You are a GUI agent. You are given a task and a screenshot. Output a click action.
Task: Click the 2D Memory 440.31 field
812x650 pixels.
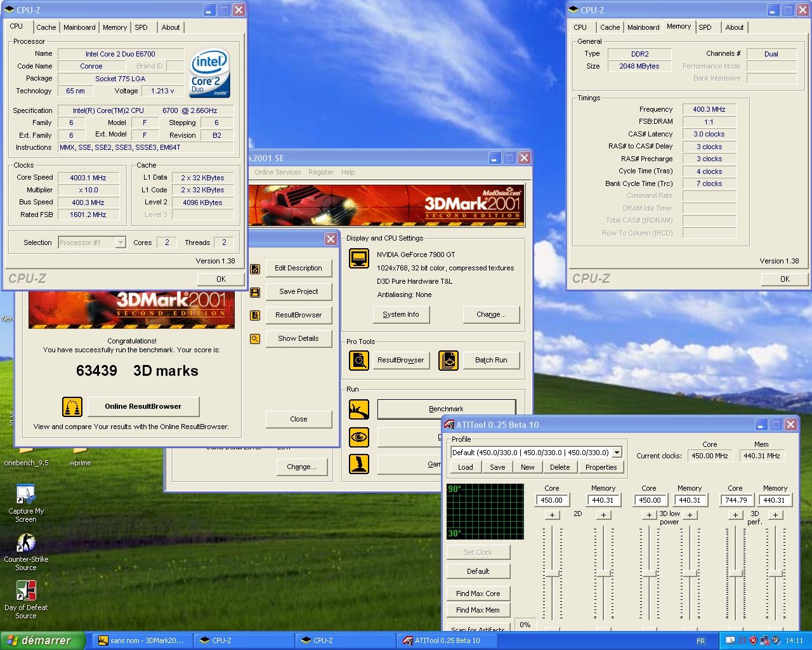(x=603, y=500)
